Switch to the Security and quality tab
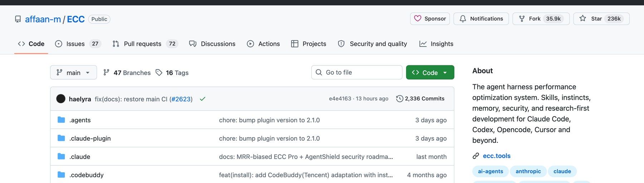This screenshot has height=183, width=644. [372, 44]
